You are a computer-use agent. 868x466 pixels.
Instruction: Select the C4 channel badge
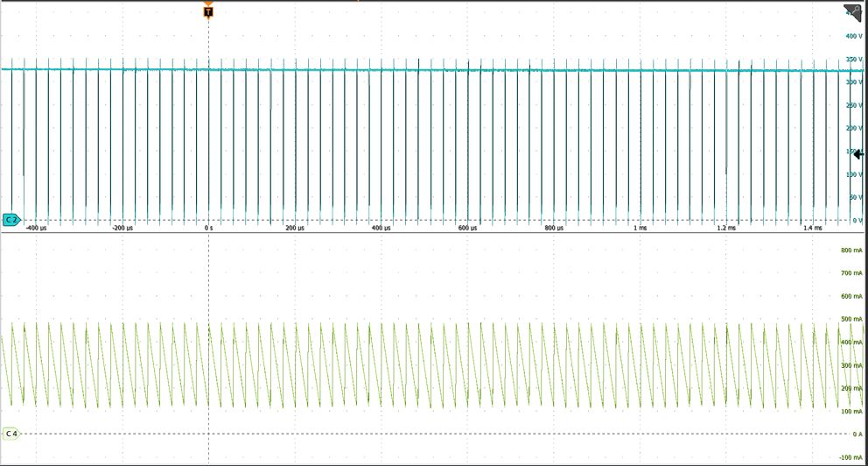(11, 434)
